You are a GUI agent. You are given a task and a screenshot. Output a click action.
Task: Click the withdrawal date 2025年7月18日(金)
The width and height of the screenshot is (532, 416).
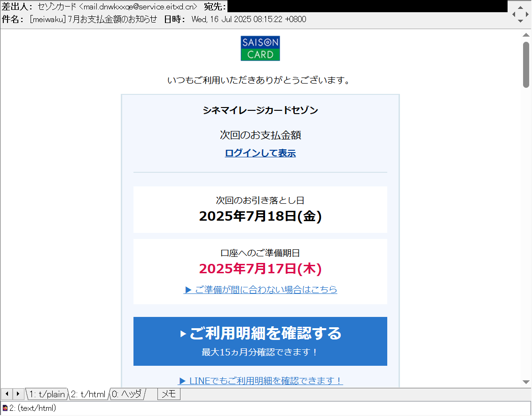[260, 216]
